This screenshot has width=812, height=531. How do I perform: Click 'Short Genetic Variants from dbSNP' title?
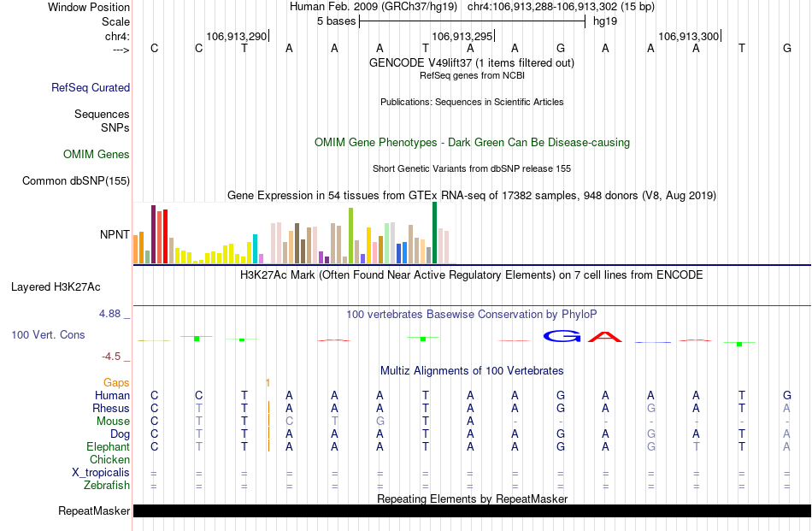pos(472,169)
